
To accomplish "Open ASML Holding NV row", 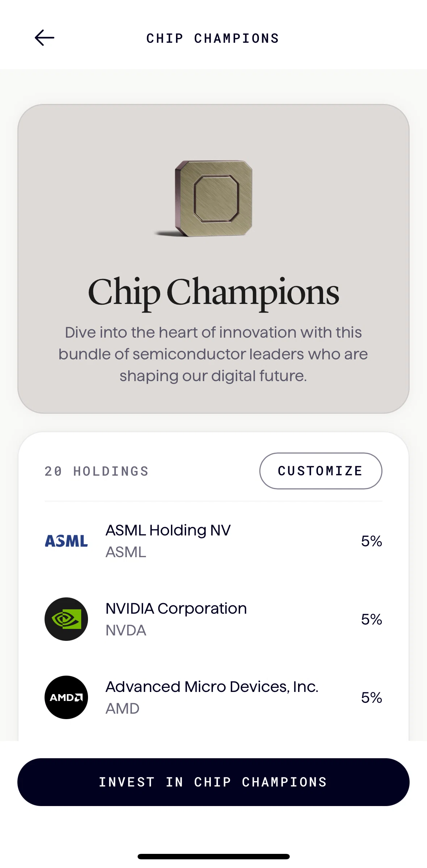I will tap(213, 541).
